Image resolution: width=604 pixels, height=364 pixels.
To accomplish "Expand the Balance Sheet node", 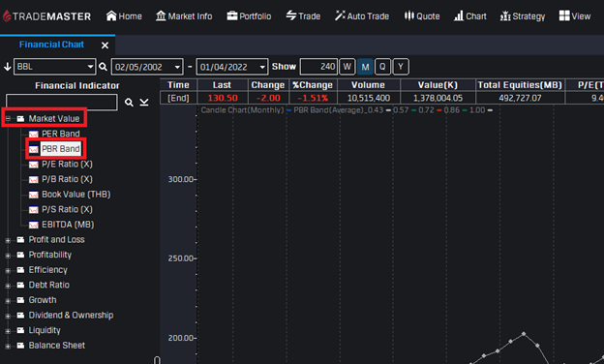I will click(x=8, y=346).
